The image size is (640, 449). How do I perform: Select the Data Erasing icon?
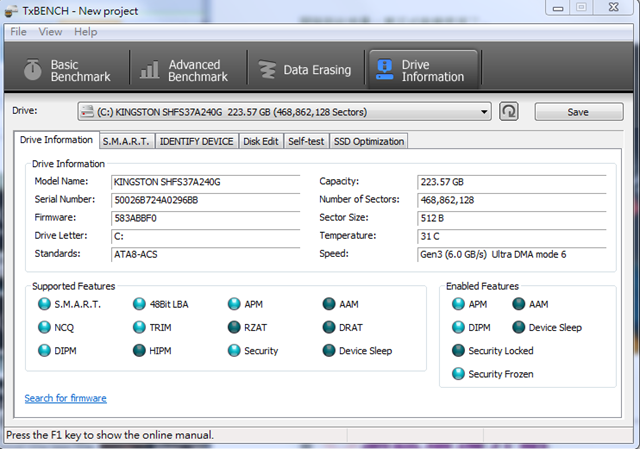pos(267,70)
